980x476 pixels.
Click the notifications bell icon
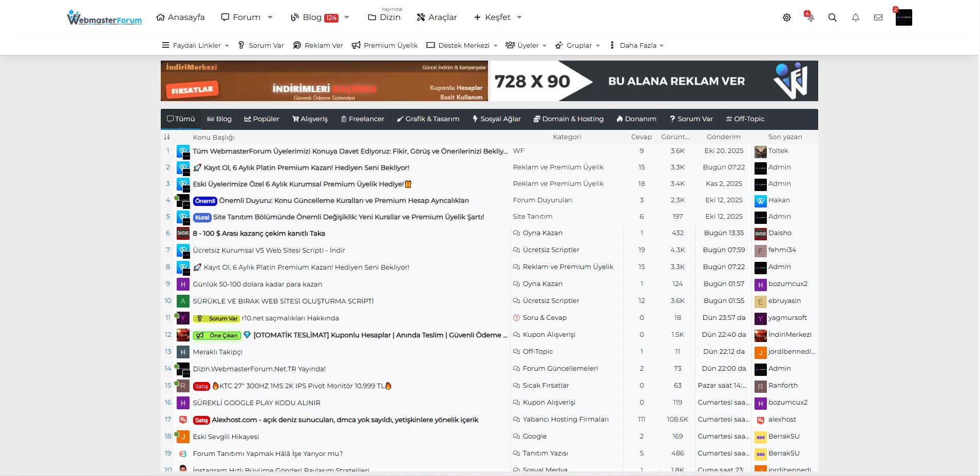[855, 17]
